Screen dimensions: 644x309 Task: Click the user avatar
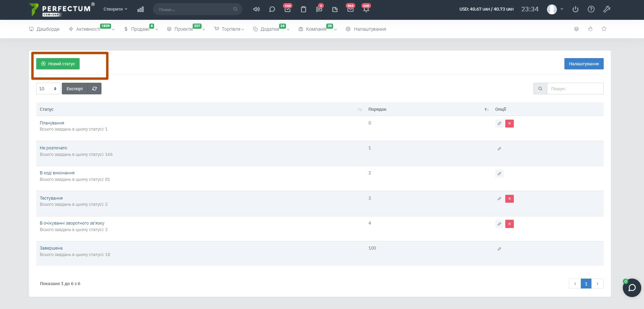pos(552,9)
